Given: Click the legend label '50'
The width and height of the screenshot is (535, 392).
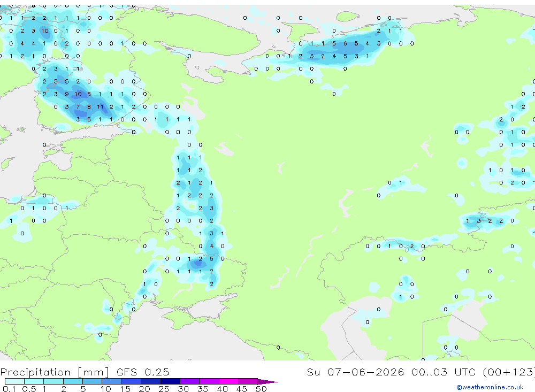Looking at the screenshot, I should (x=261, y=389).
